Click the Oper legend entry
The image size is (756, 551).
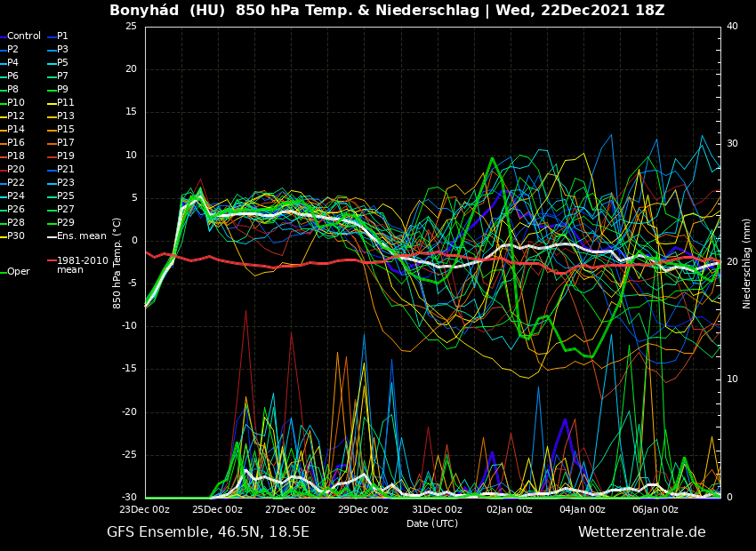[x=18, y=272]
